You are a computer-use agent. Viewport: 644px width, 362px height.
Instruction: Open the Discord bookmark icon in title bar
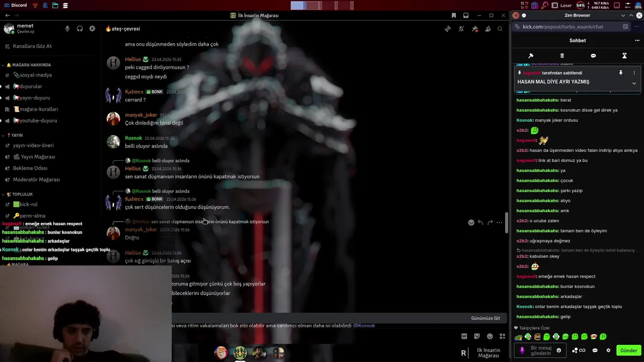click(453, 16)
